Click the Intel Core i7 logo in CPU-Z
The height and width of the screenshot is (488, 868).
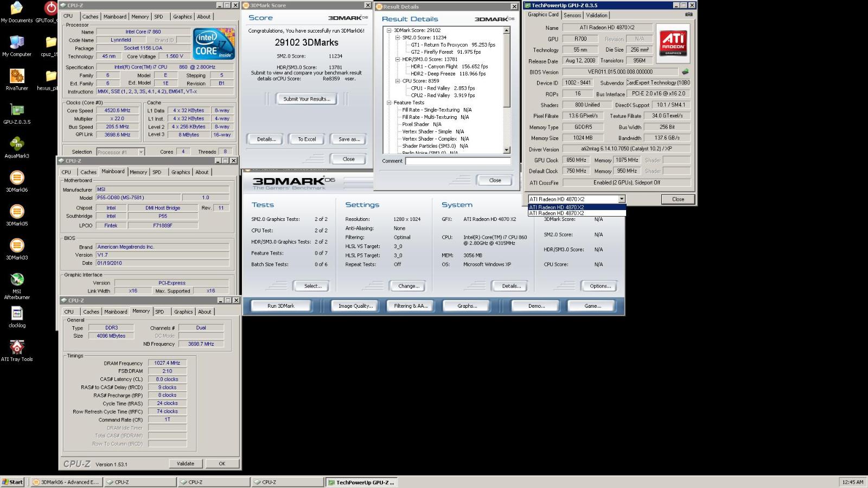pos(214,43)
